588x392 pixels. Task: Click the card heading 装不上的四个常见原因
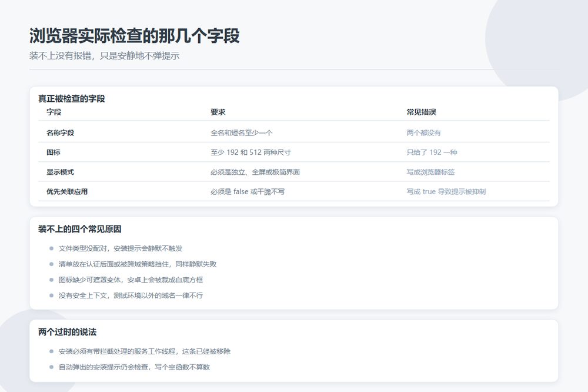(x=79, y=229)
